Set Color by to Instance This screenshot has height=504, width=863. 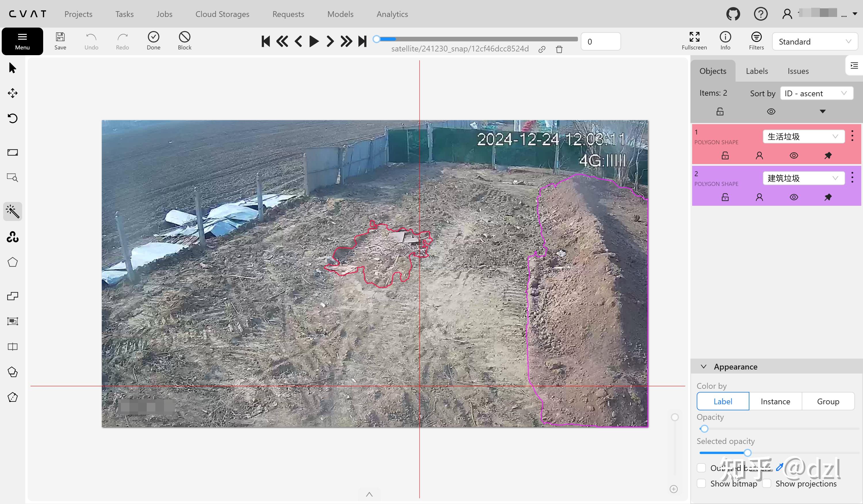point(775,401)
